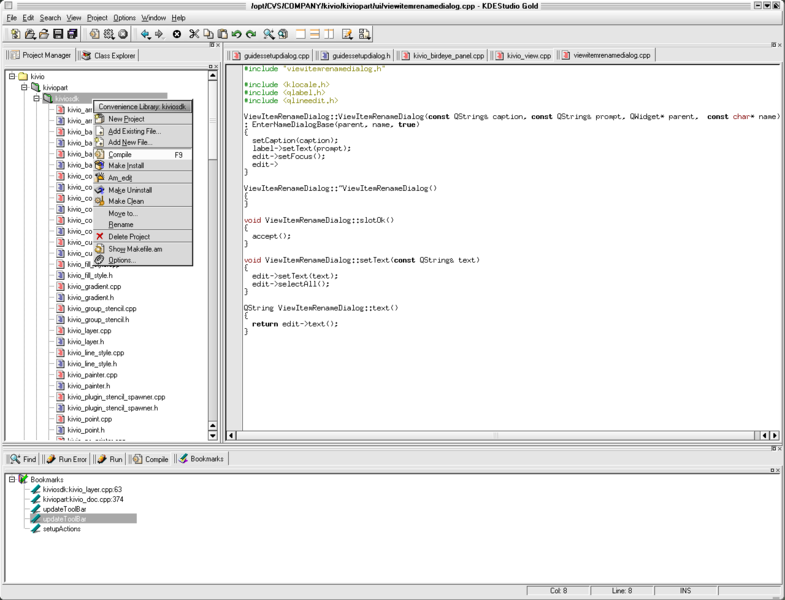The image size is (785, 600).
Task: Click the Copy toolbar icon
Action: coord(208,34)
